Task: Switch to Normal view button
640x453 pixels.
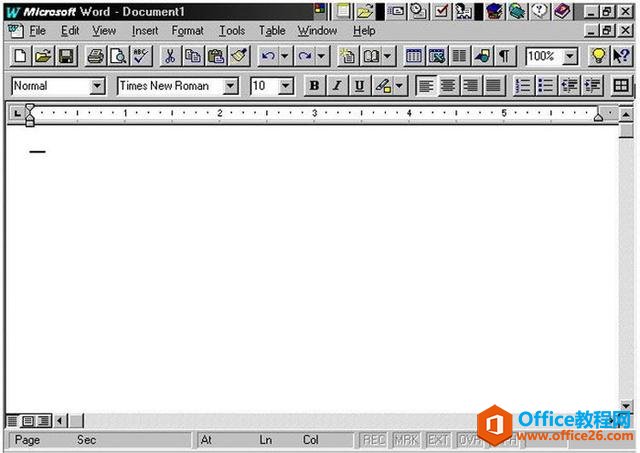Action: click(13, 421)
